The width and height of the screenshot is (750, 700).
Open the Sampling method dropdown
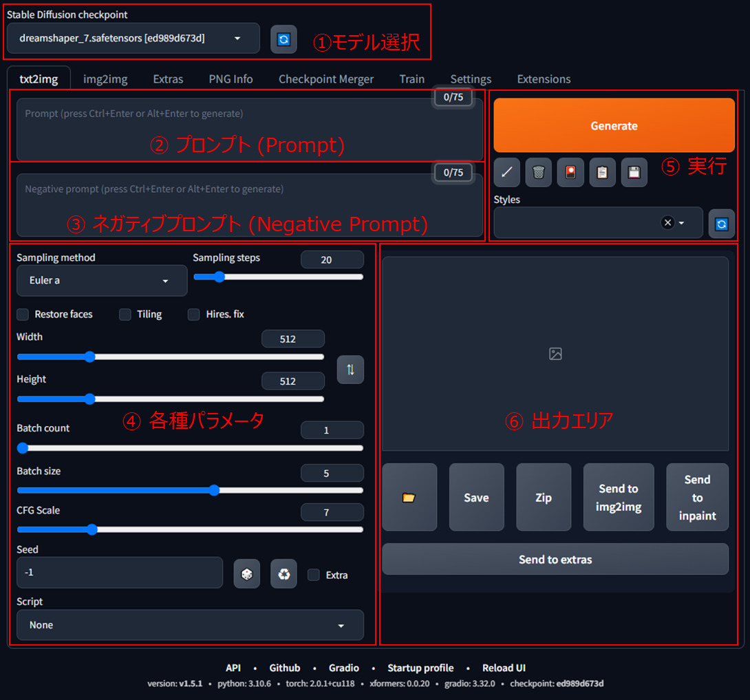click(101, 281)
